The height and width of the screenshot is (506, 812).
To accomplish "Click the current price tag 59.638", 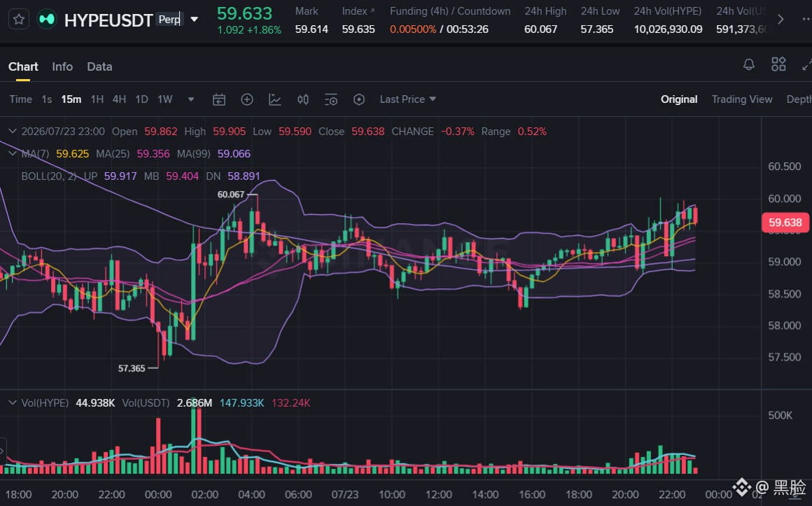I will [785, 223].
